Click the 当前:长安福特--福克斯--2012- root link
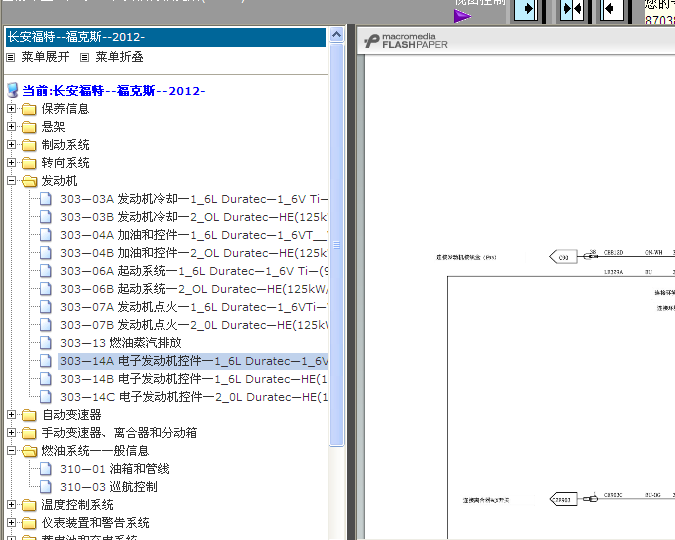 (114, 91)
